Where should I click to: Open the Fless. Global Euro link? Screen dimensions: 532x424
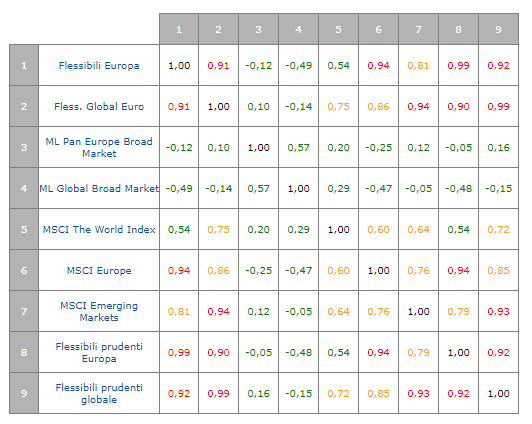(99, 107)
